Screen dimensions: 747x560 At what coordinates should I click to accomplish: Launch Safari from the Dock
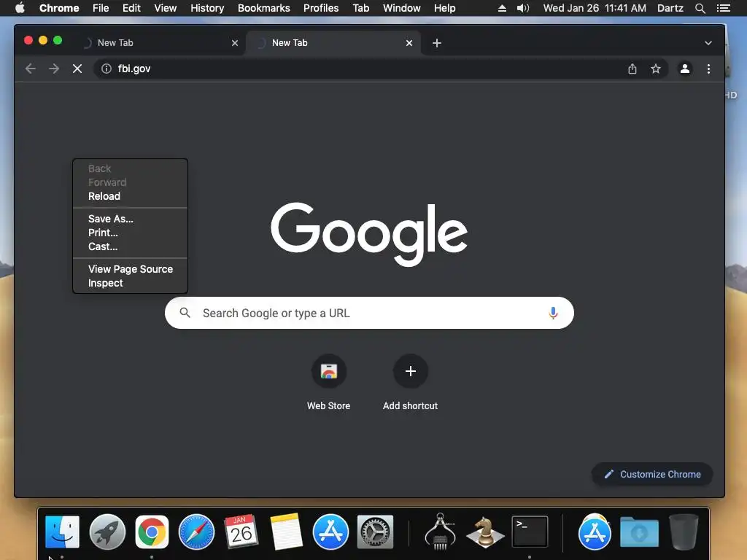click(x=196, y=532)
